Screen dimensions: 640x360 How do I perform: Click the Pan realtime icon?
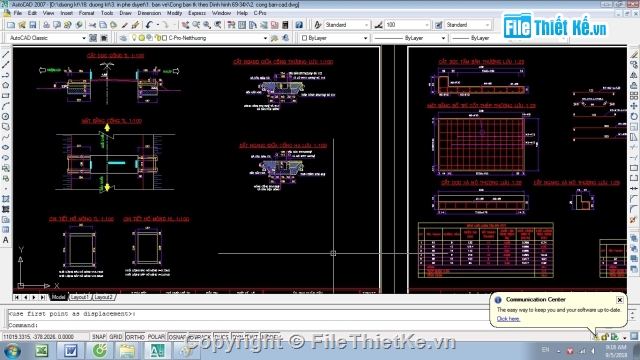point(185,25)
